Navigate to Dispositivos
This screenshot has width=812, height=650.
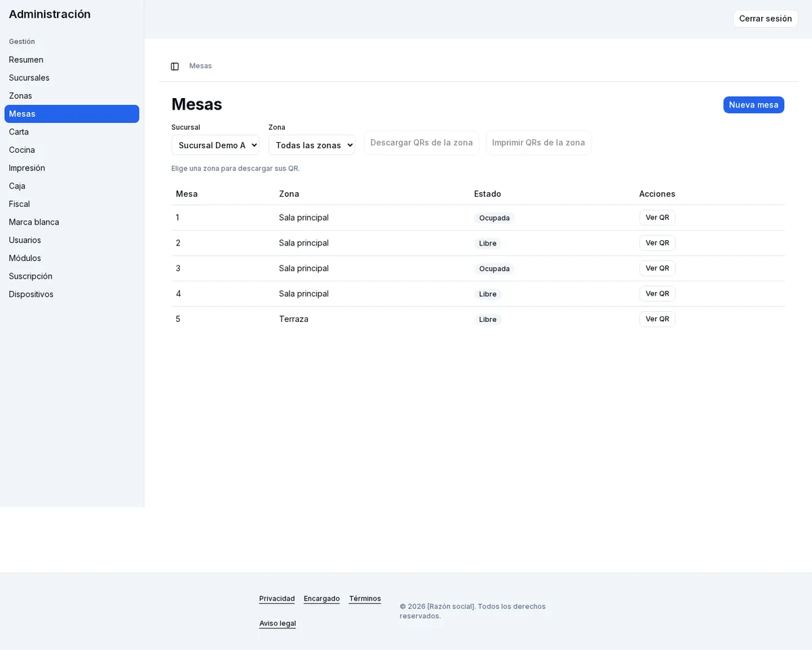pyautogui.click(x=72, y=294)
